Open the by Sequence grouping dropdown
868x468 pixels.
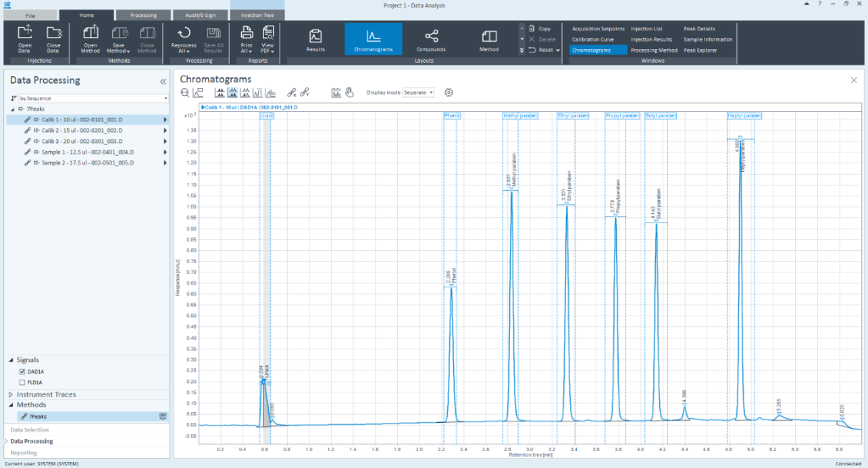93,97
